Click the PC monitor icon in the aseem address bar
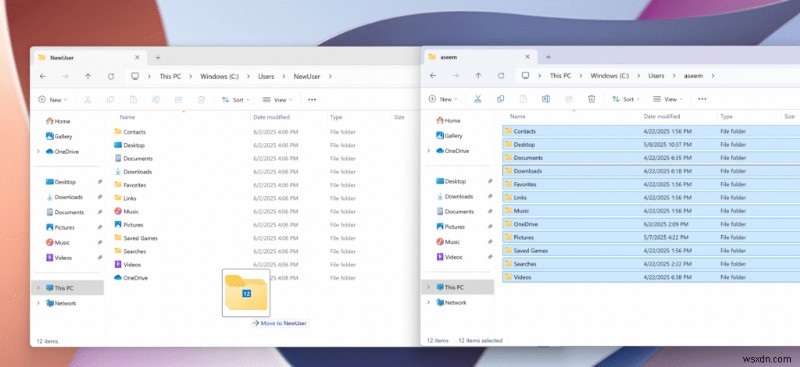The width and height of the screenshot is (800, 367). (525, 76)
